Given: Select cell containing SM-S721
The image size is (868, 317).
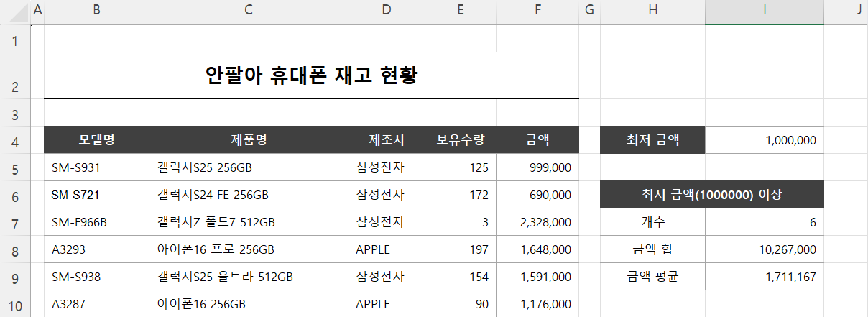Looking at the screenshot, I should click(x=96, y=195).
